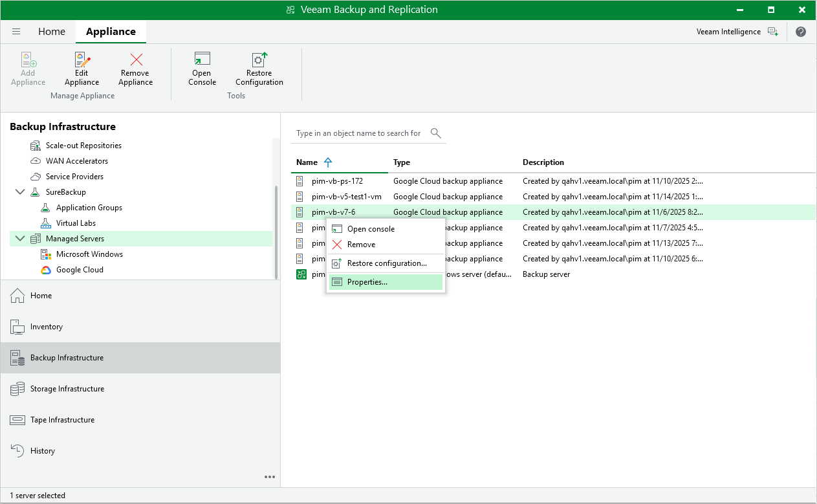Click the navigation pane overflow dots

click(270, 477)
